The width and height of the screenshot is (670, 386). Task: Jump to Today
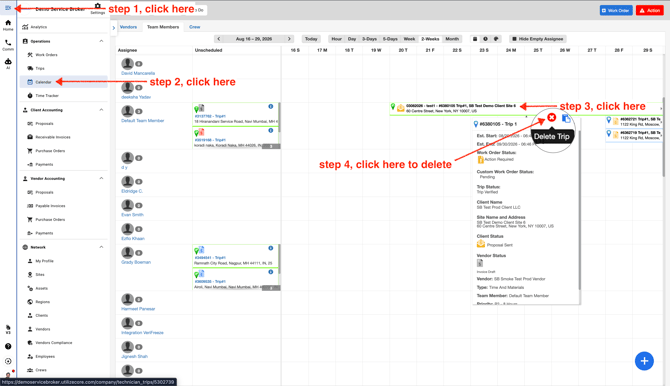[x=311, y=39]
